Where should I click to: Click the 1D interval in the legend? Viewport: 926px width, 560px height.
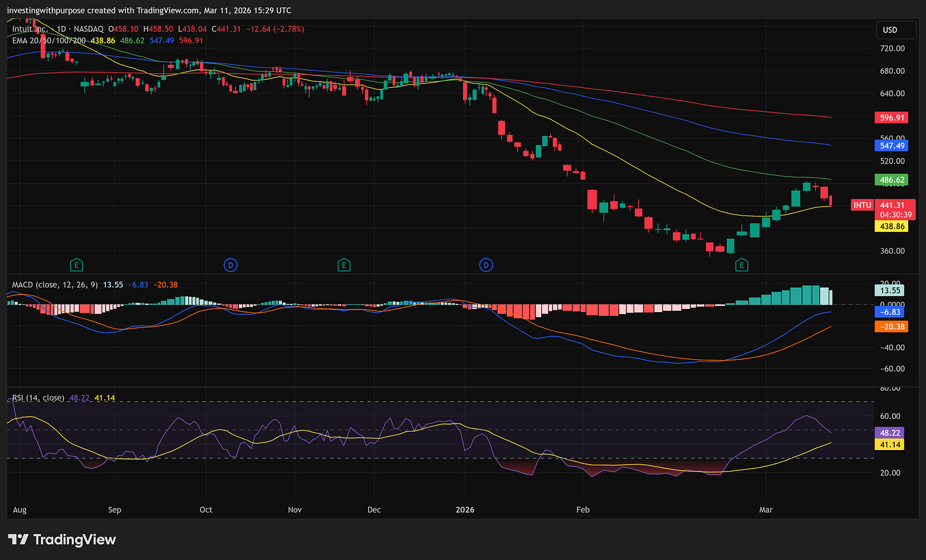coord(62,29)
